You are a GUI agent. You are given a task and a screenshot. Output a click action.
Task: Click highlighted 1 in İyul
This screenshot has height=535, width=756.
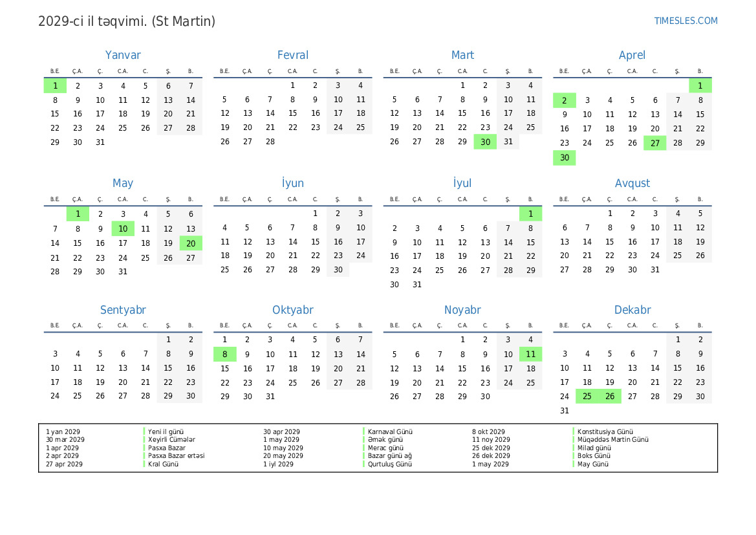point(530,213)
